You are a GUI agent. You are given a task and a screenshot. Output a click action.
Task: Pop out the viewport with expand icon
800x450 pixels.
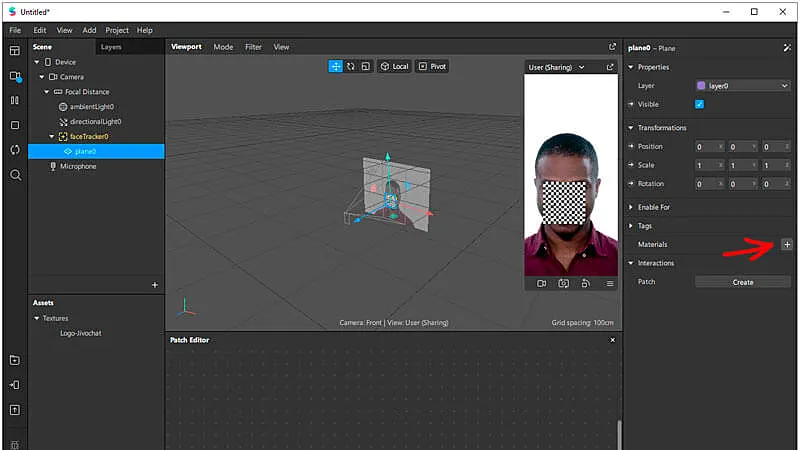[613, 47]
